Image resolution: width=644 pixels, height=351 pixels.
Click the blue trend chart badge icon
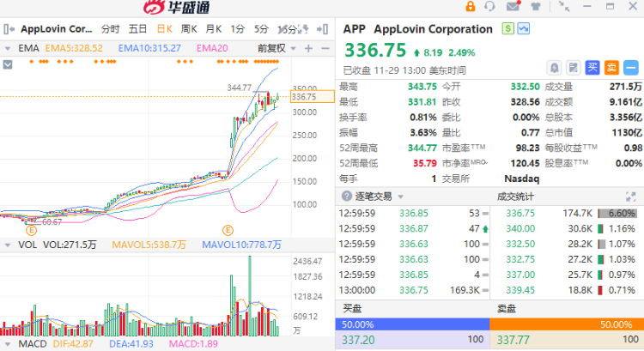[524, 28]
